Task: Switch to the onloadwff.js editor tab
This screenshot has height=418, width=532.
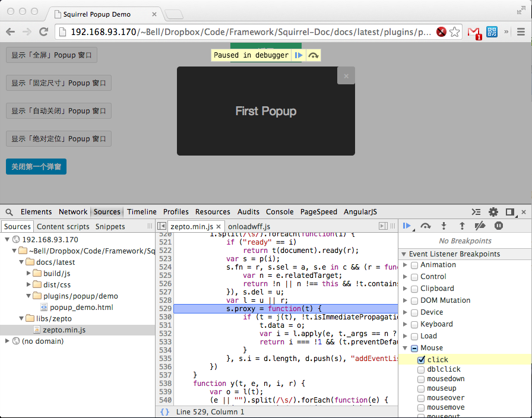Action: pos(249,227)
